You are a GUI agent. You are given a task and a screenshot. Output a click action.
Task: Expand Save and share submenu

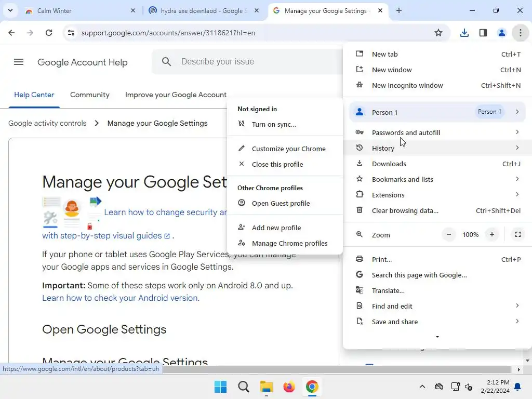(437, 322)
